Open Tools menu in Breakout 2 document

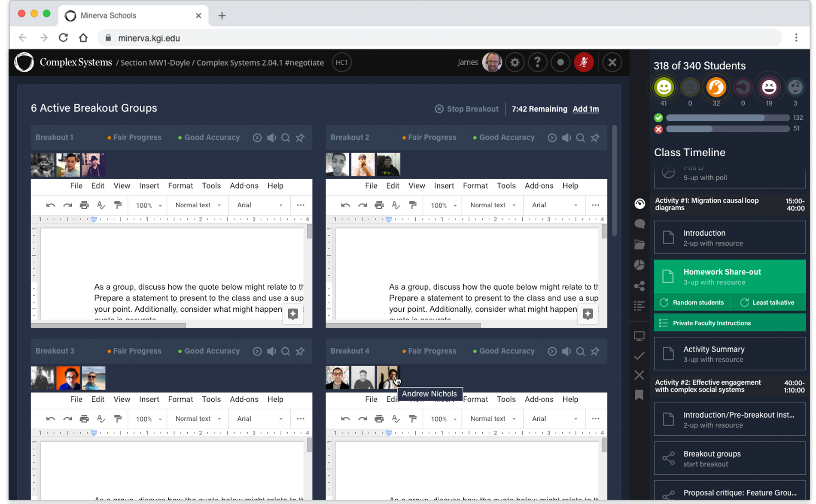506,186
